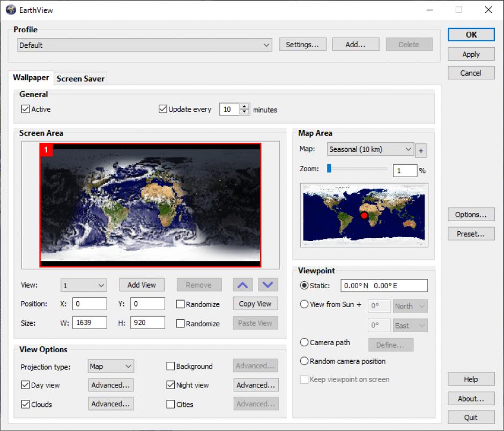
Task: Switch to the Screen Saver tab
Action: coord(80,78)
